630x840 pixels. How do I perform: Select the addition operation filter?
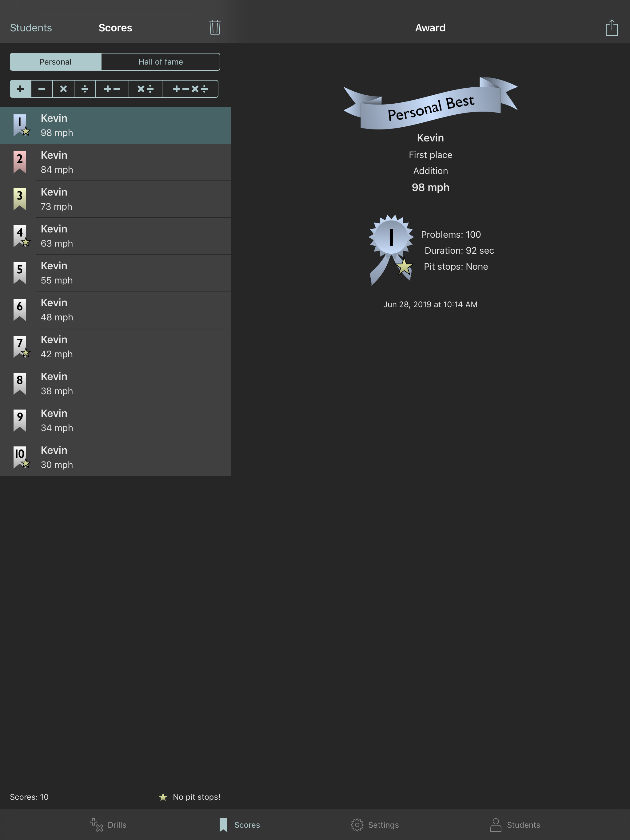pyautogui.click(x=21, y=89)
